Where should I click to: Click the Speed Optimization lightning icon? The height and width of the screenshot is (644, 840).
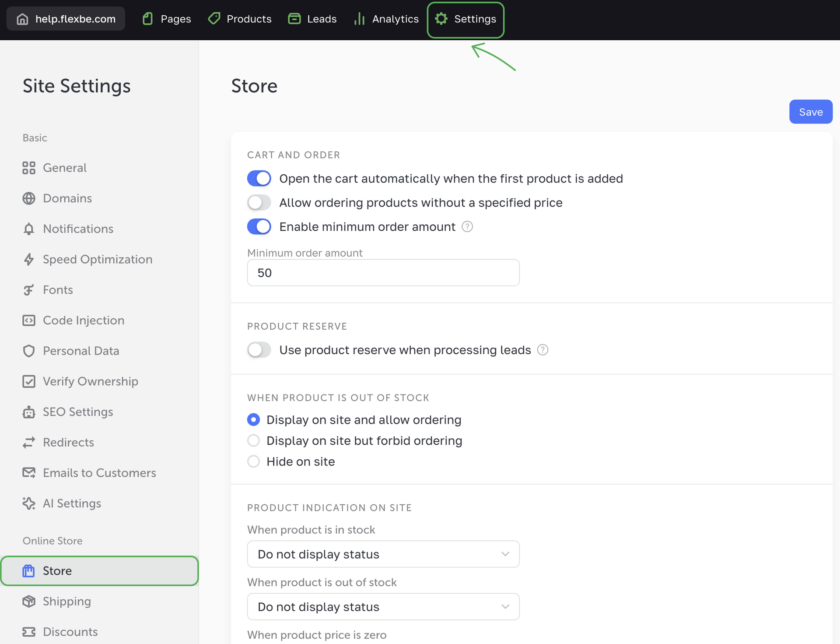(29, 259)
